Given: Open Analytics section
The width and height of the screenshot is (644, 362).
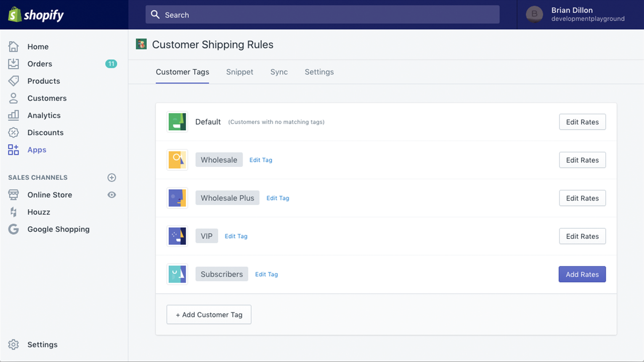Looking at the screenshot, I should (44, 115).
